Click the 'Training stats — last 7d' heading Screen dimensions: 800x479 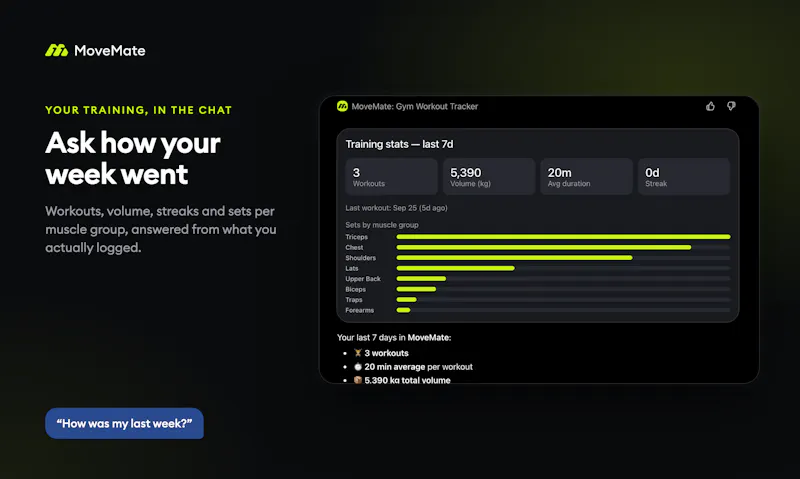(x=399, y=144)
